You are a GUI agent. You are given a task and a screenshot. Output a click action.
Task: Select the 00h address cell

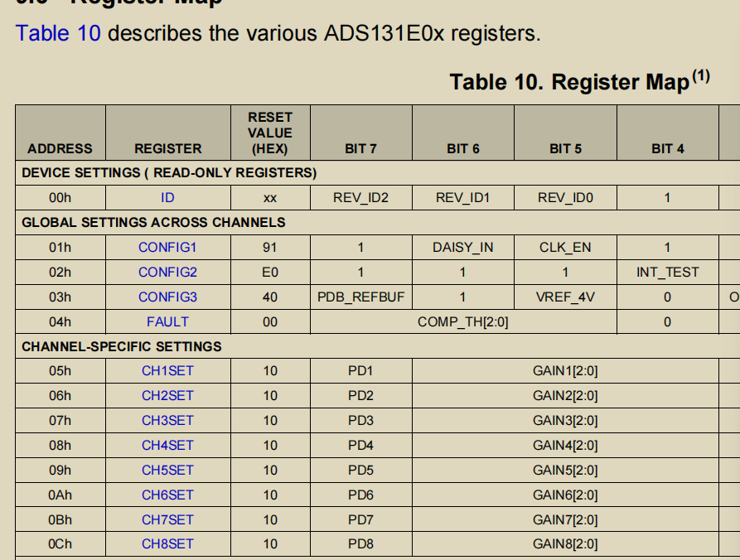tap(60, 198)
